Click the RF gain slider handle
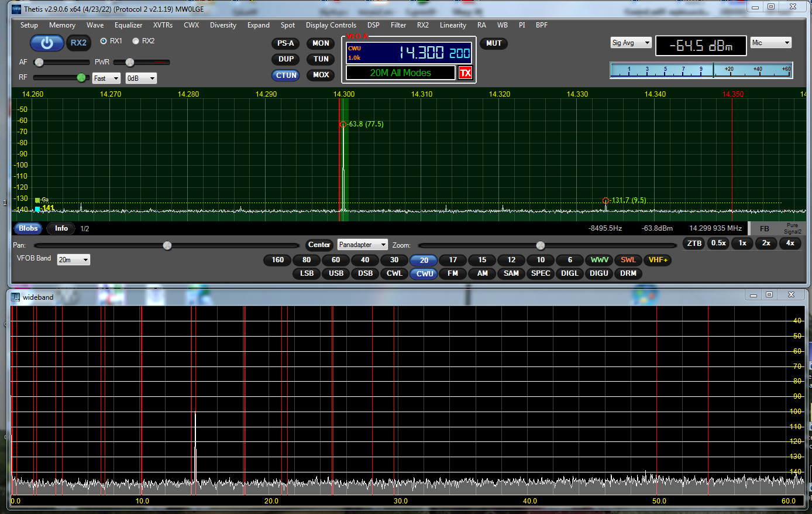The height and width of the screenshot is (514, 812). 81,78
